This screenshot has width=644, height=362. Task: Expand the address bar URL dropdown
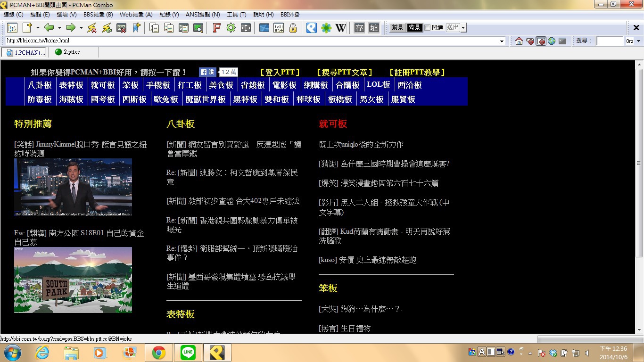pos(502,41)
